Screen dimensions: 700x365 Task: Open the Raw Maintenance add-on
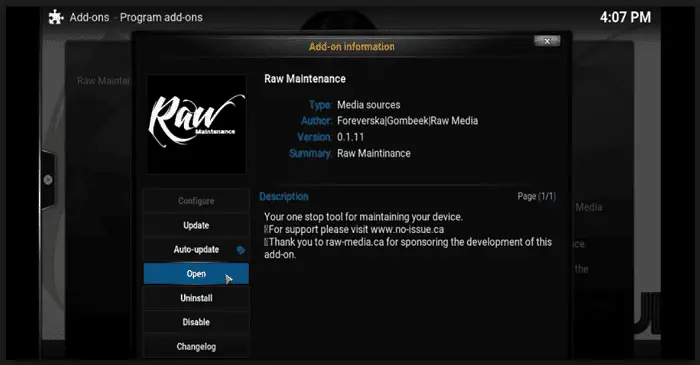pos(196,274)
